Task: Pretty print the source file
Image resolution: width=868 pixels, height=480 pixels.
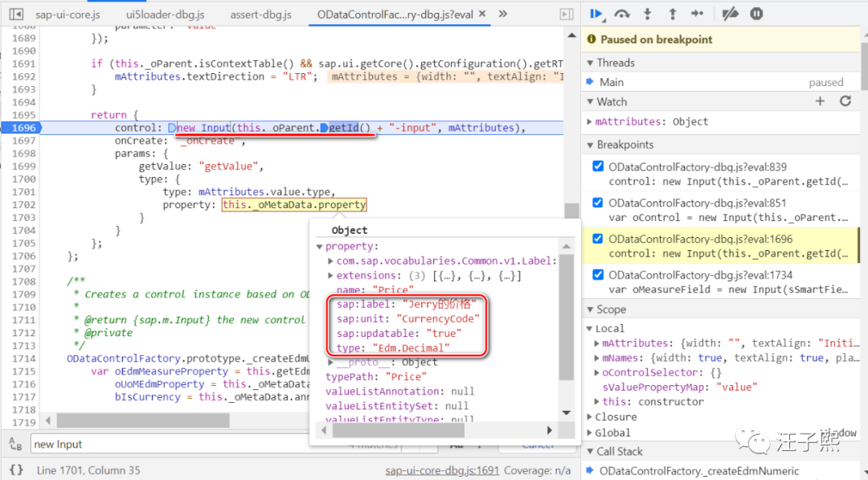Action: tap(16, 470)
